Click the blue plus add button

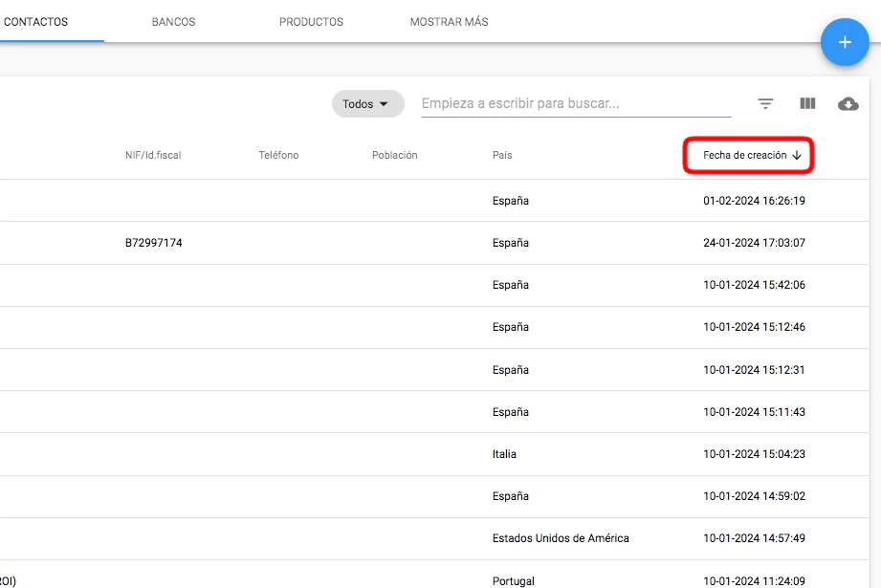click(844, 43)
